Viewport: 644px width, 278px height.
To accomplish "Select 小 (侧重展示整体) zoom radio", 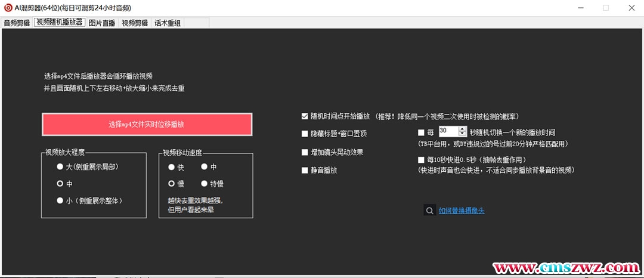I will (60, 201).
